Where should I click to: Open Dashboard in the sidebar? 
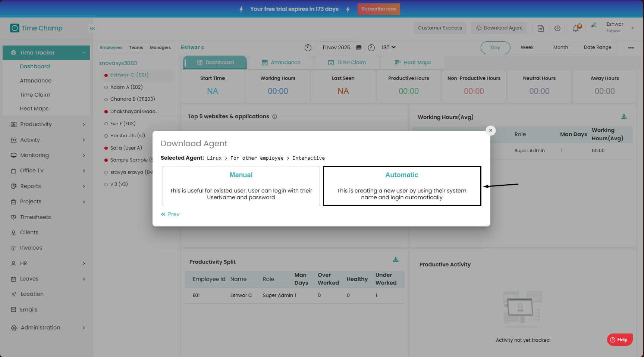(35, 66)
